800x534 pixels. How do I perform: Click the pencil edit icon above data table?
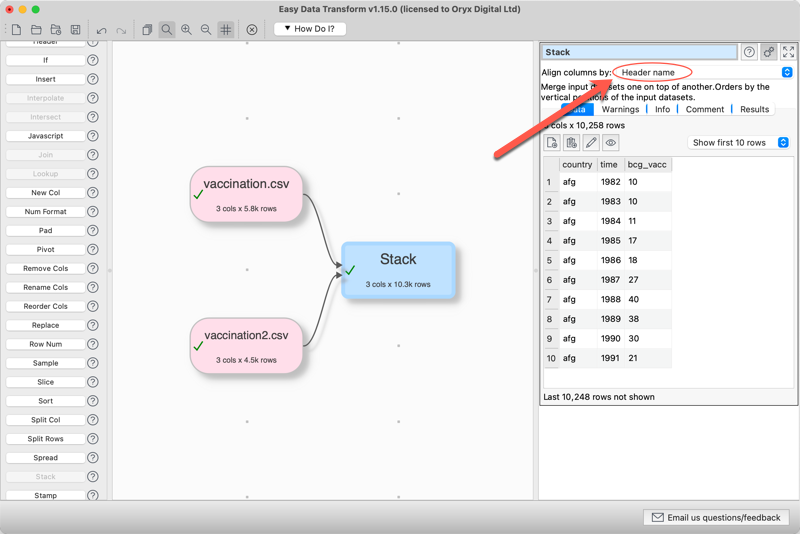click(591, 143)
